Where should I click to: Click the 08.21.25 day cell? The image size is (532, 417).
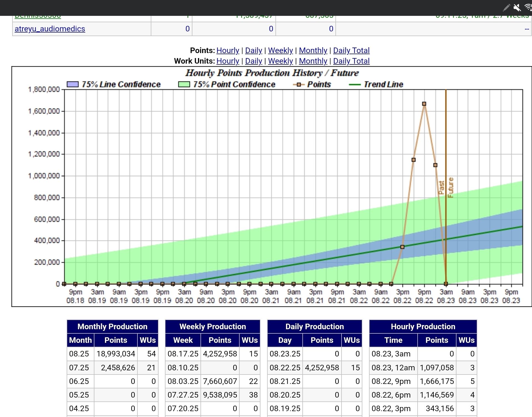(285, 381)
